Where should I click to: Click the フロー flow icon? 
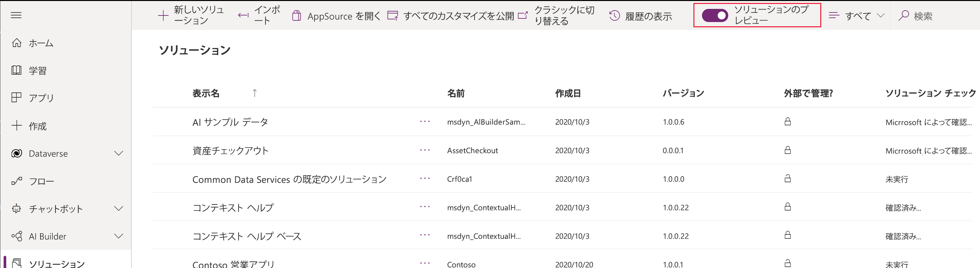[16, 181]
